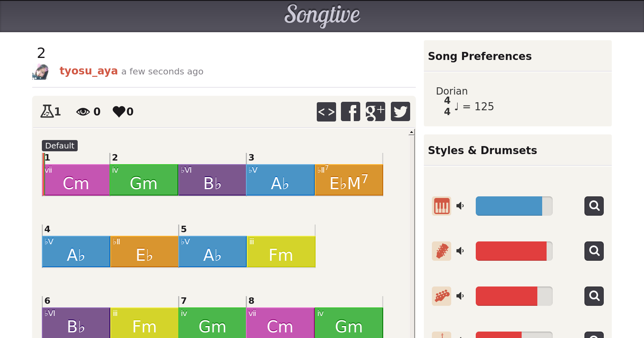The image size is (644, 338).
Task: Click the Songtive logo in header
Action: (322, 15)
